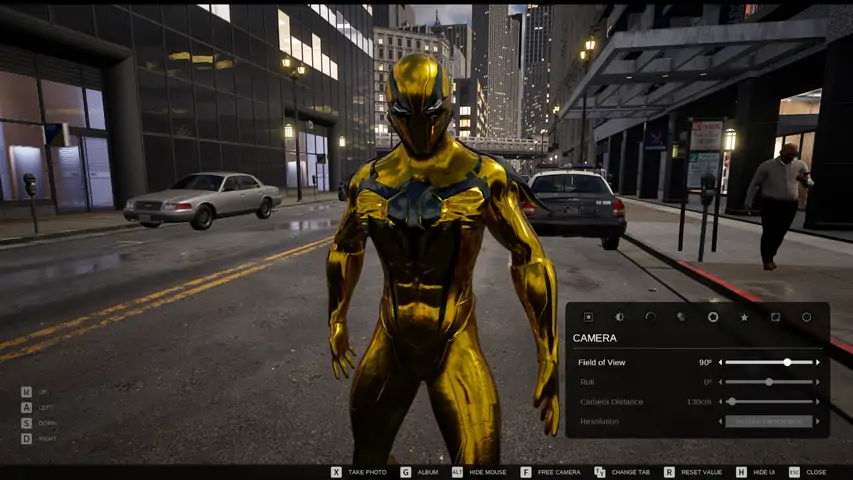Click the A key Left hint
The width and height of the screenshot is (853, 480).
click(26, 407)
